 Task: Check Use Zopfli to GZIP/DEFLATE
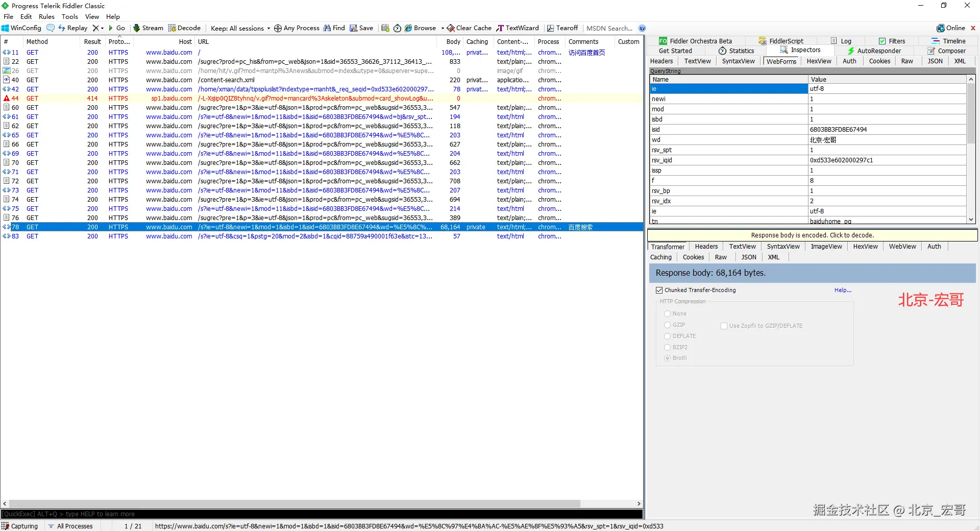[724, 326]
